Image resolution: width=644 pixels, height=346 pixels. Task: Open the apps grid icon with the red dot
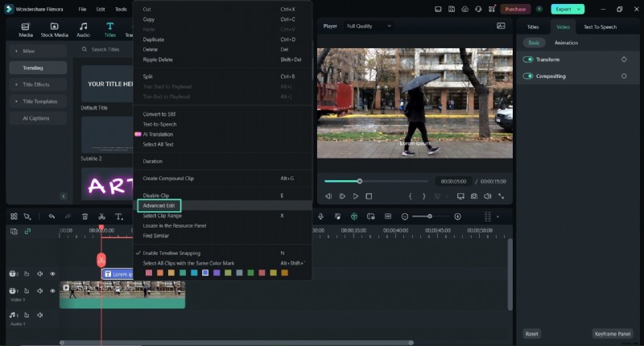492,9
